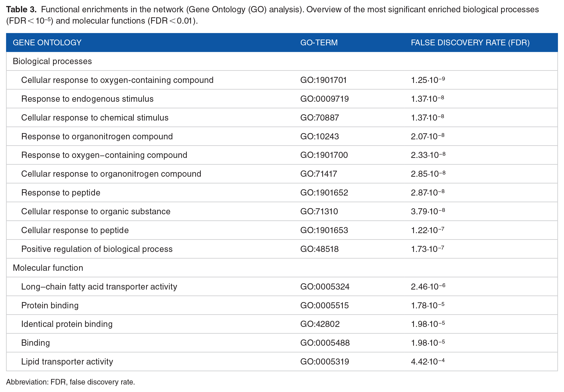564x392 pixels.
Task: Click GO:1901653 identifier
Action: point(324,230)
